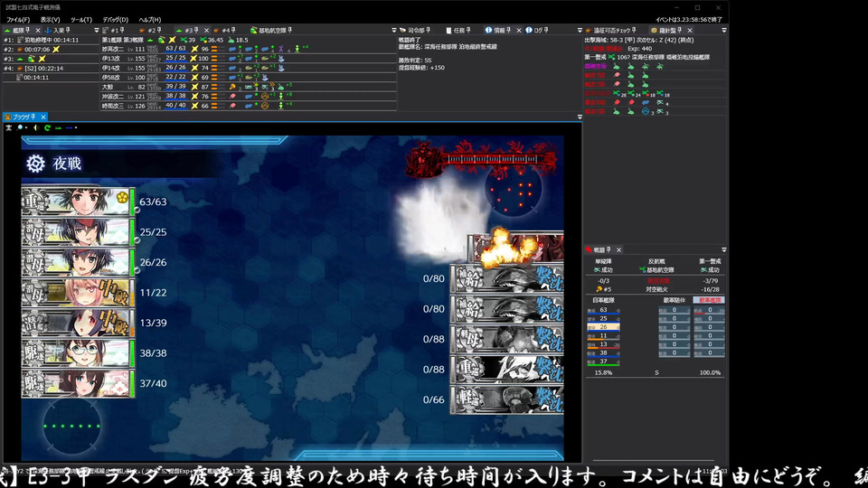Switch to the 入渠 tab

[58, 31]
